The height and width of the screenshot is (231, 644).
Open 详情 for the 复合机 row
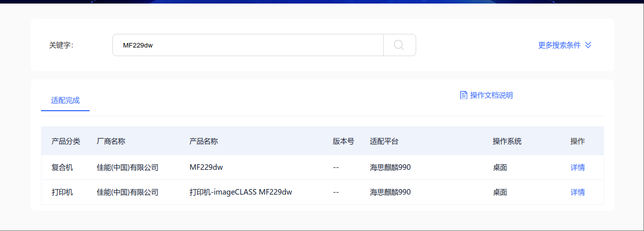578,167
